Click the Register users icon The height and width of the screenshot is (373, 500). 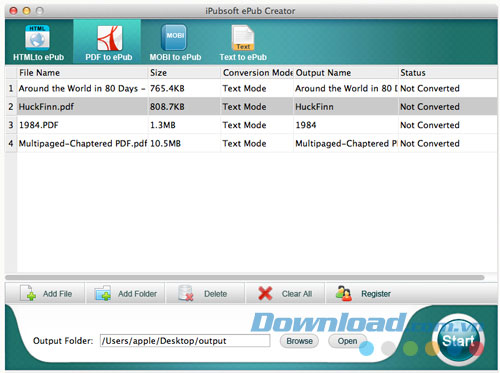point(344,293)
